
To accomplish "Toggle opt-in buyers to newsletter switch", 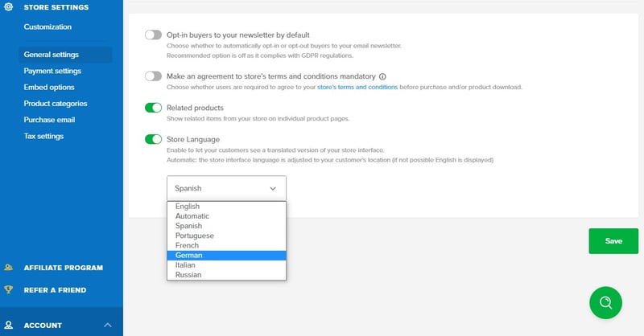I will [x=153, y=35].
